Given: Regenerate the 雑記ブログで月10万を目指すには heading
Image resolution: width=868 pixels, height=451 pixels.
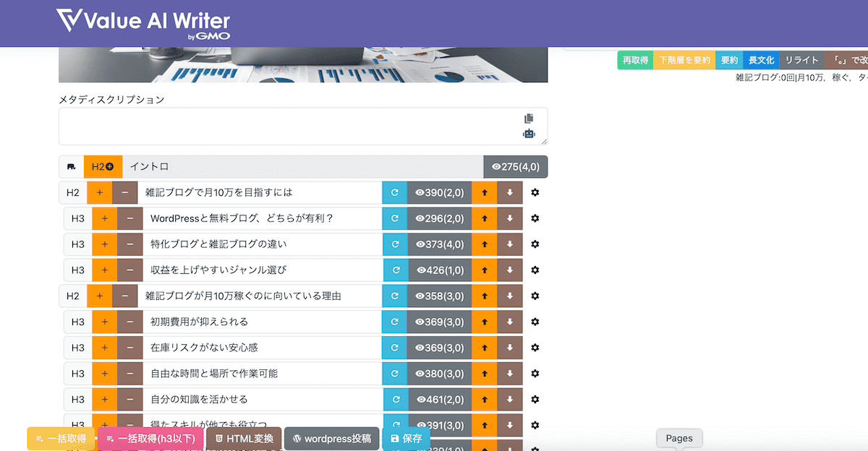Looking at the screenshot, I should [x=395, y=193].
